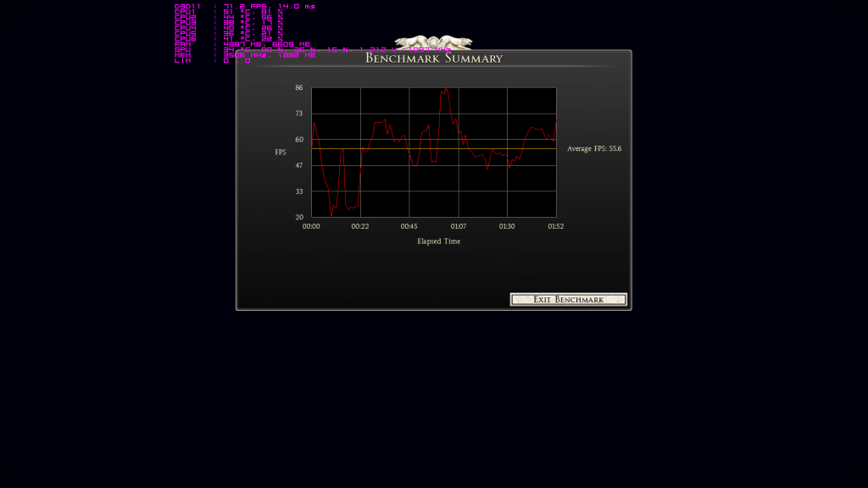The image size is (868, 488).
Task: Click the Elapsed Time axis label
Action: click(x=438, y=241)
